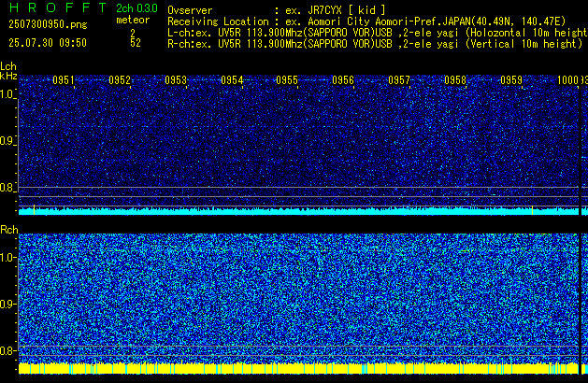Click the 0.9 frequency label on Rch axis
Screen dimensions: 588x383
[7, 304]
